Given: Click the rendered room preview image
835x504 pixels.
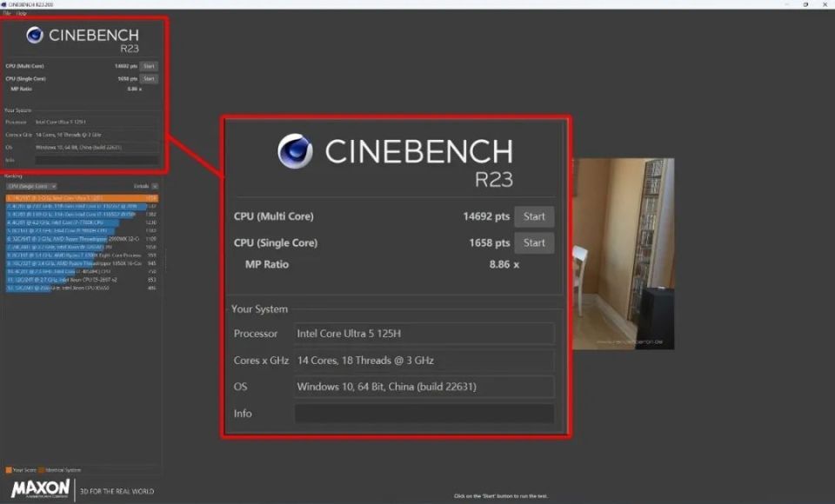Looking at the screenshot, I should 624,254.
